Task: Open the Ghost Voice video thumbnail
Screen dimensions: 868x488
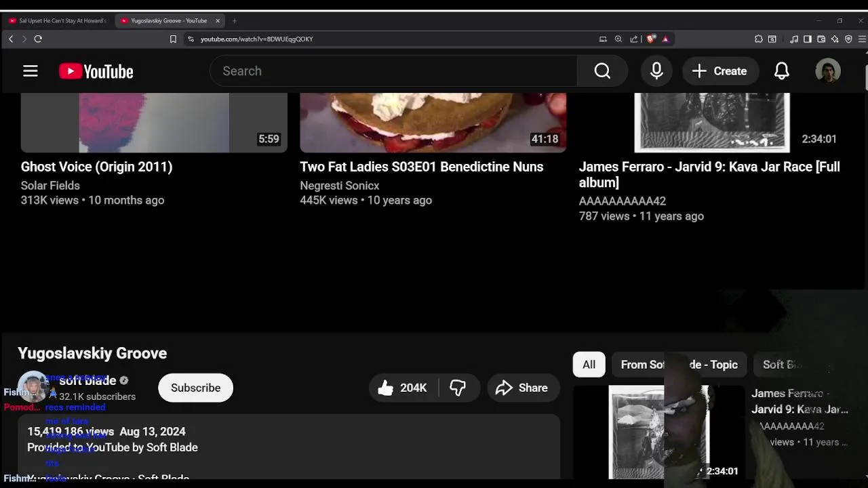Action: [x=154, y=123]
